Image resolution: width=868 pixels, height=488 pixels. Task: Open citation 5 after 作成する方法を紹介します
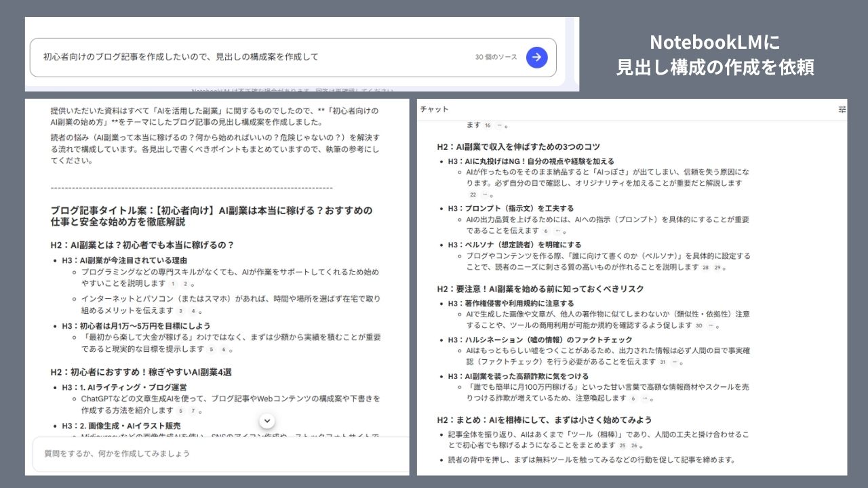coord(181,411)
